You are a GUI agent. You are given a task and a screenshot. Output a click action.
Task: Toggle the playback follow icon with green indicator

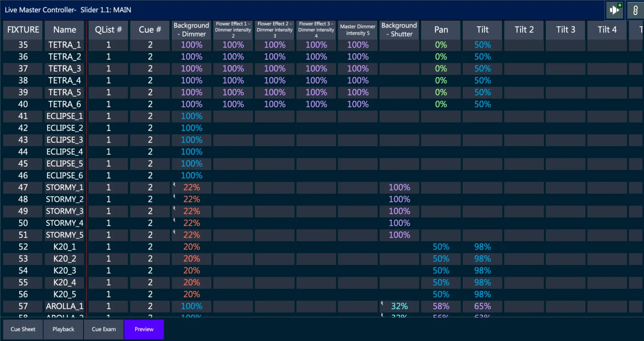(x=615, y=10)
